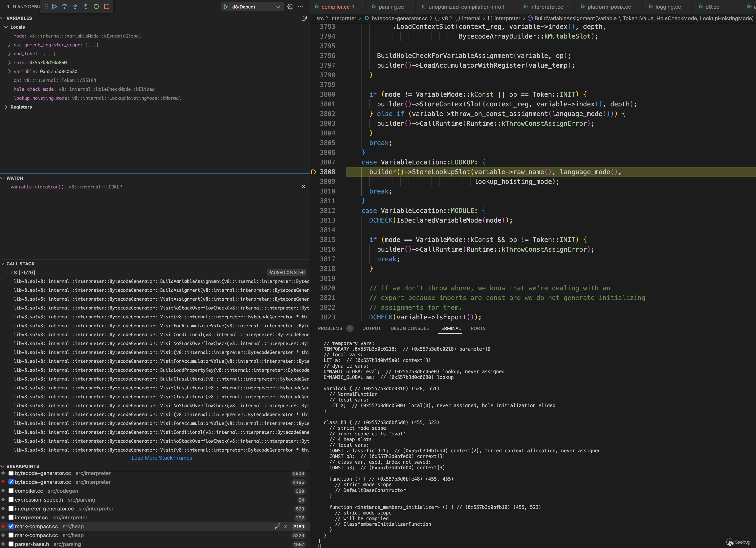Open launch.json via the gear icon
The height and width of the screenshot is (548, 756).
pyautogui.click(x=290, y=7)
